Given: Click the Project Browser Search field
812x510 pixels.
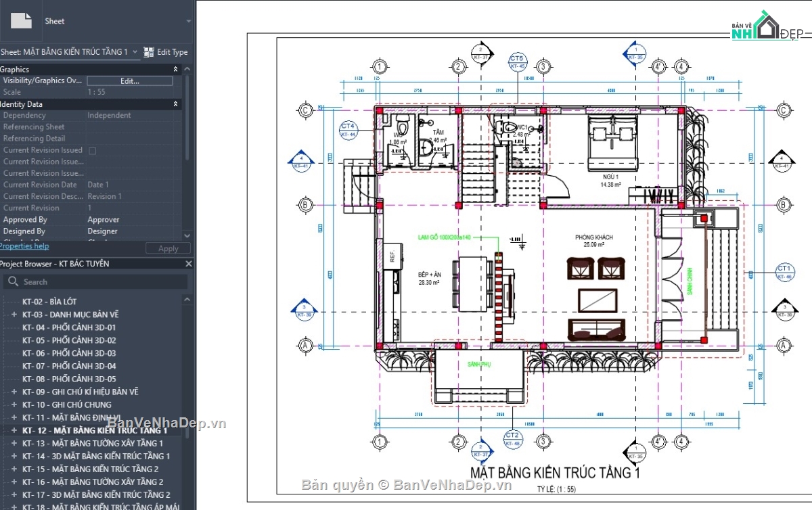Looking at the screenshot, I should point(95,281).
